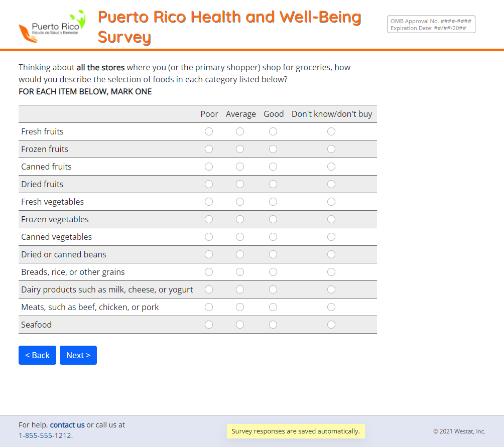Return with the Back button

[37, 355]
